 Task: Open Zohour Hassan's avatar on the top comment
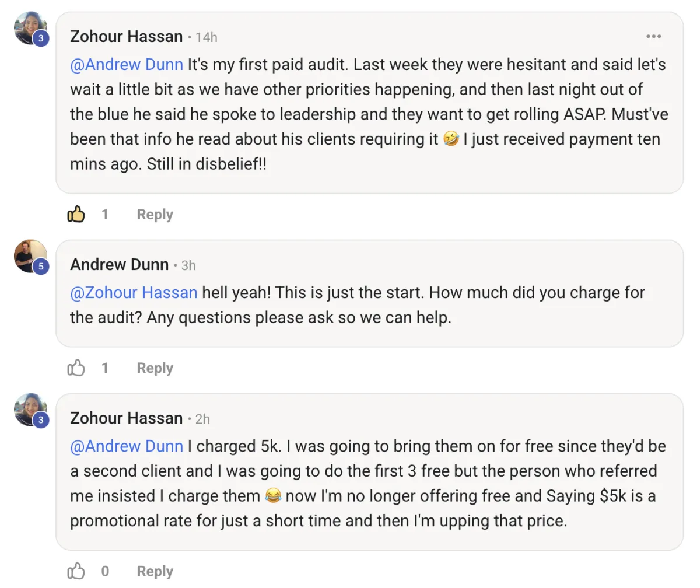click(30, 28)
